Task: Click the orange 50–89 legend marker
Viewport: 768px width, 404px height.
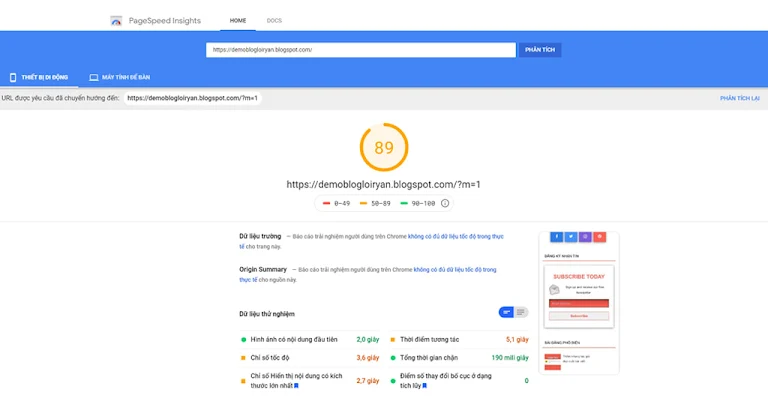Action: pos(363,203)
